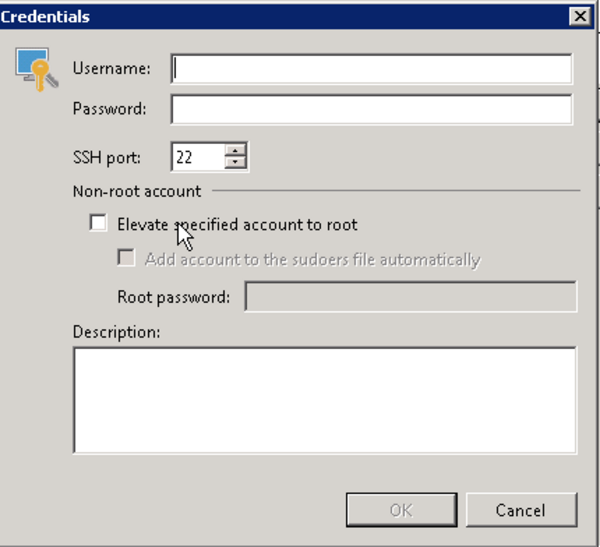Click the computer and key credentials icon
The height and width of the screenshot is (547, 600).
tap(33, 68)
